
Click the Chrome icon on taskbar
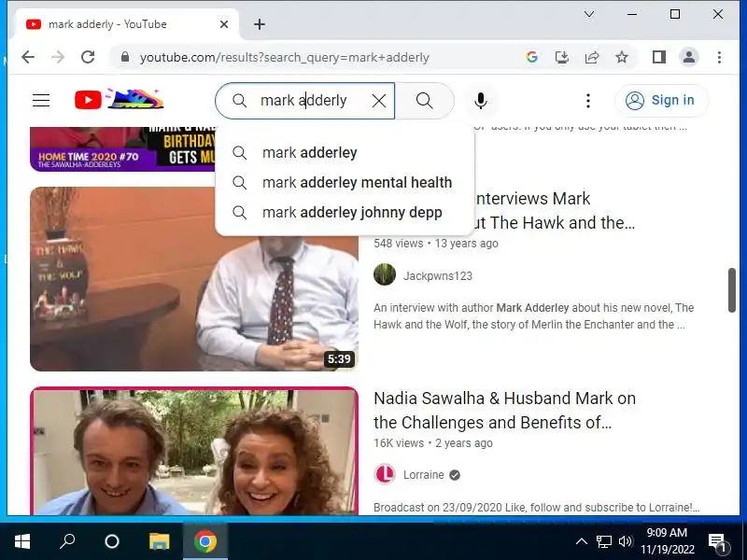coord(205,541)
